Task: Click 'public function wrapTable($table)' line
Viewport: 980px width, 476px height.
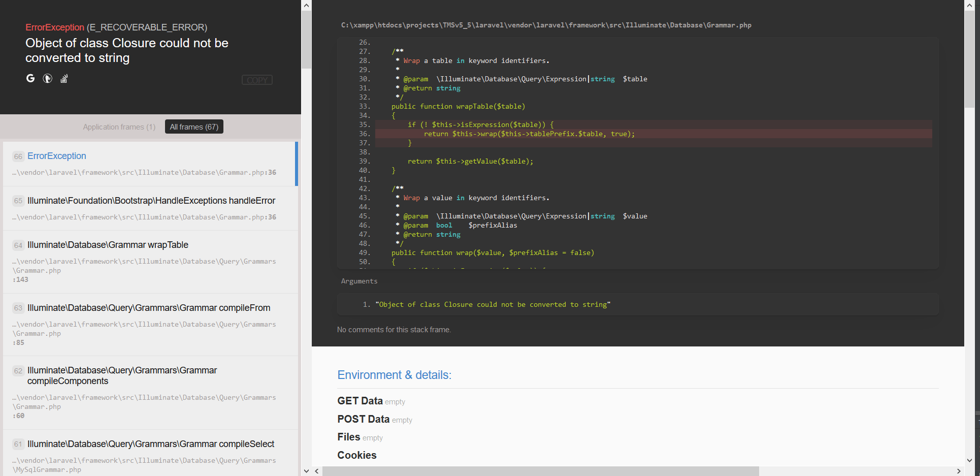Action: (x=458, y=106)
